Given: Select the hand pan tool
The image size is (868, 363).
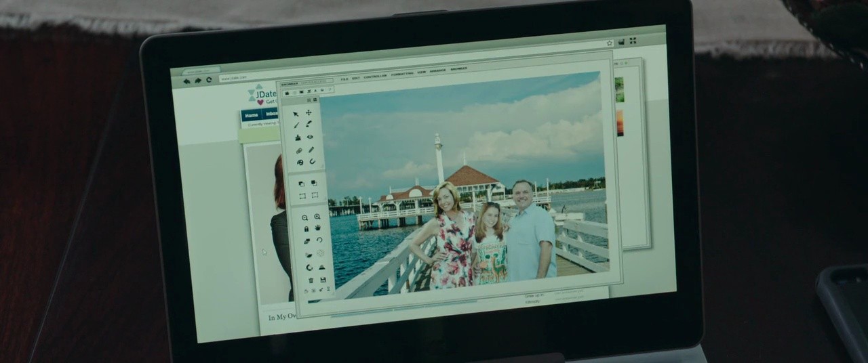Looking at the screenshot, I should coord(318,228).
